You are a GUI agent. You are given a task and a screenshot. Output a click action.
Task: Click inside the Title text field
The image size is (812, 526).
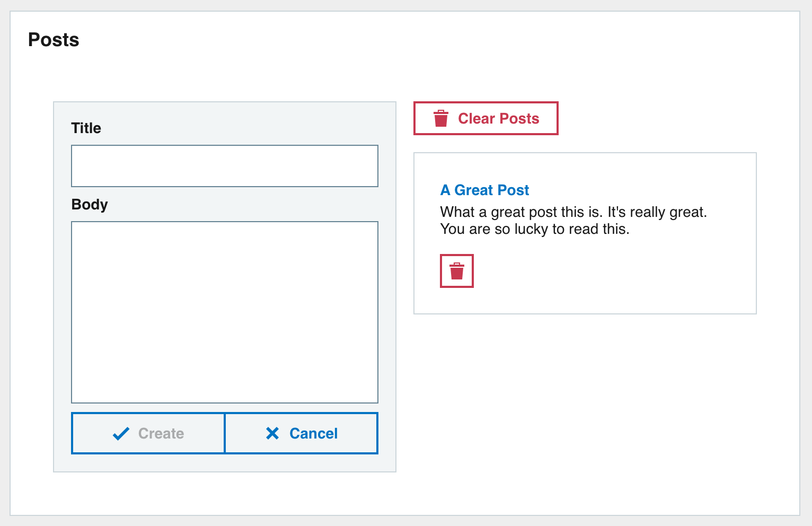tap(224, 165)
